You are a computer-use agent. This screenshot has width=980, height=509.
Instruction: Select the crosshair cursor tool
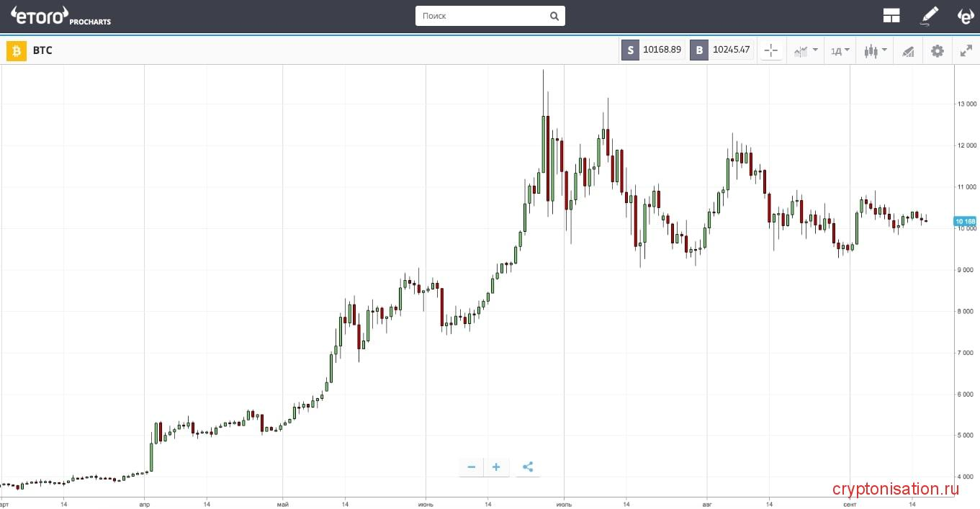point(770,50)
